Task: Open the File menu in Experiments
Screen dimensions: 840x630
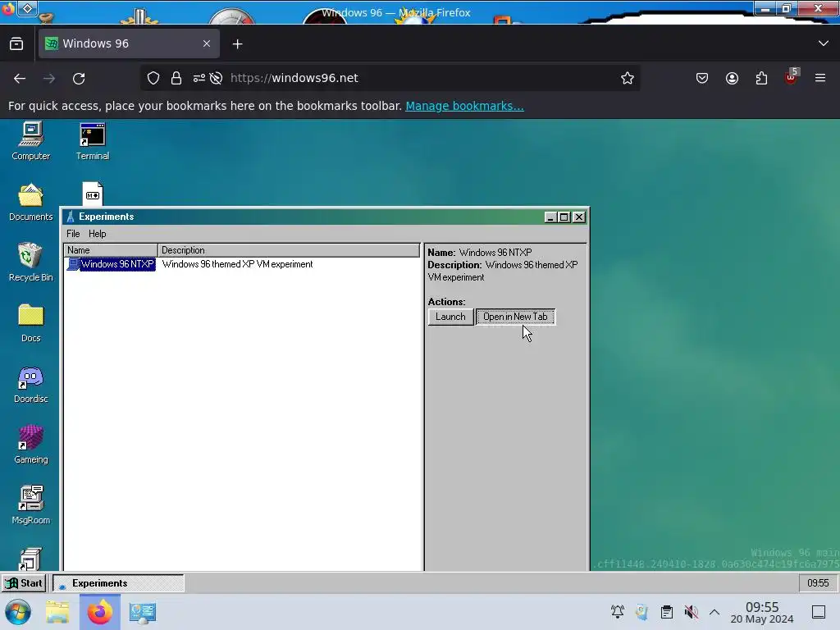Action: 73,234
